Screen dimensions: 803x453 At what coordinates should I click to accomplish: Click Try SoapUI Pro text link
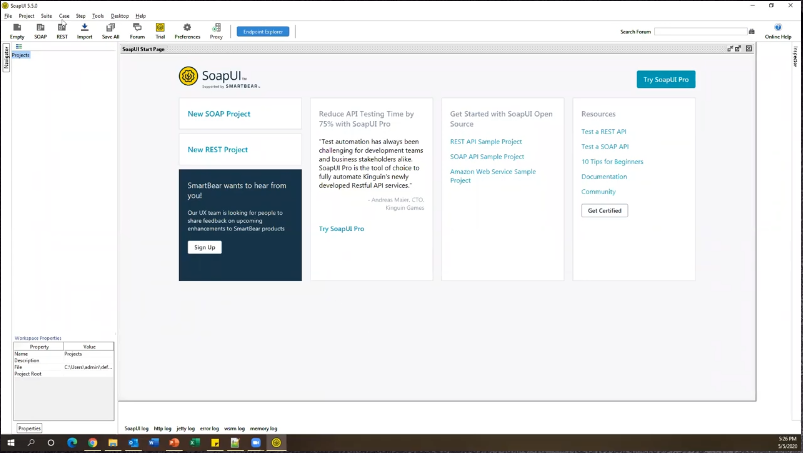click(341, 229)
